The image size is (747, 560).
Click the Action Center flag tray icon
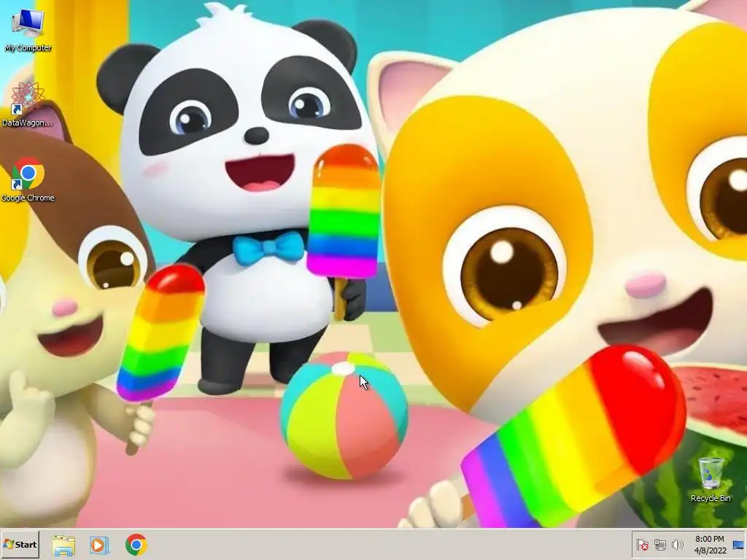642,544
